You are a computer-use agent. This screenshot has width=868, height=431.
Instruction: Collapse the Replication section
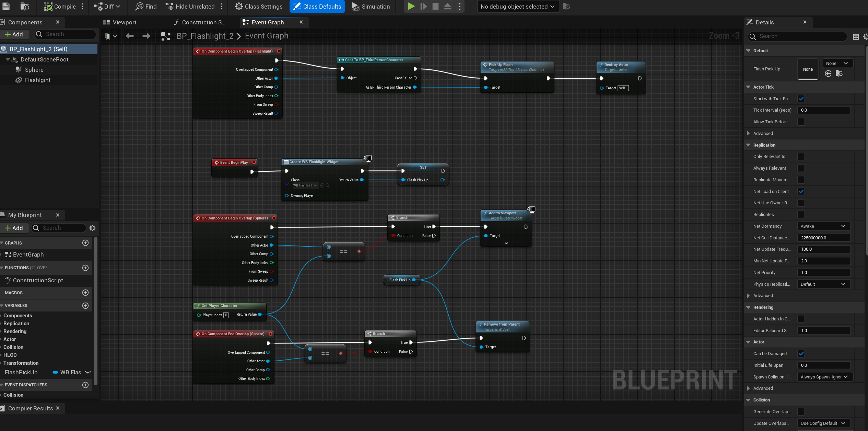748,145
